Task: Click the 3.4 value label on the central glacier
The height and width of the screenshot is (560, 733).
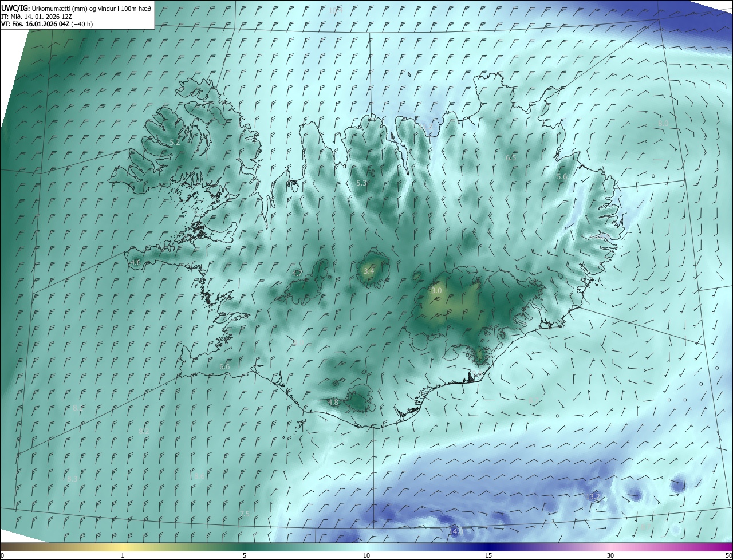Action: click(x=369, y=271)
